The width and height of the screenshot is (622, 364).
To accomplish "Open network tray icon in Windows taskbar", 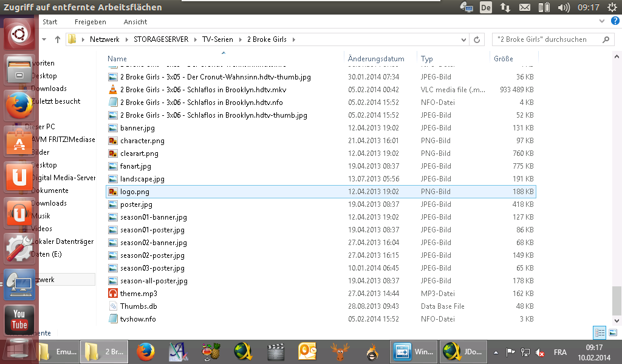I will coord(525,352).
